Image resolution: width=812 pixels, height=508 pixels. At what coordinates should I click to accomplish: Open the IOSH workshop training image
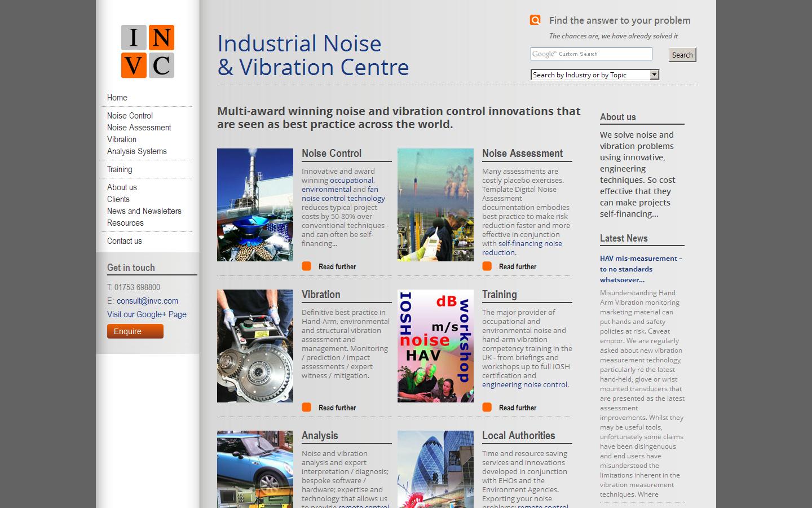click(x=435, y=345)
